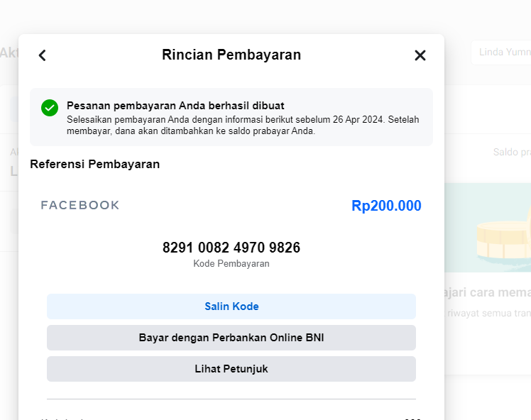Close the Rincian Pembayaran dialog
The image size is (531, 420).
pyautogui.click(x=420, y=55)
